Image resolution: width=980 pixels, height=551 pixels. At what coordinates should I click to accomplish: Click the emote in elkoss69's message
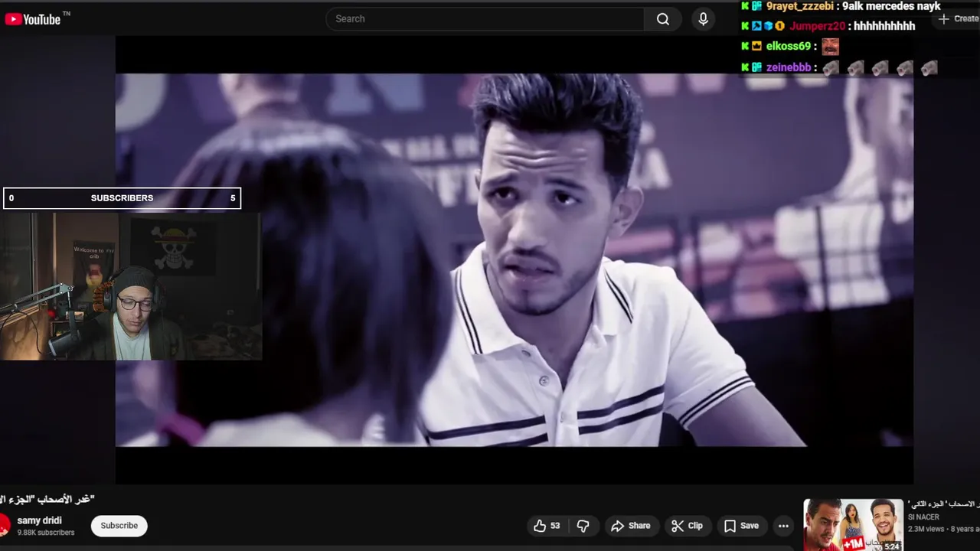click(830, 47)
